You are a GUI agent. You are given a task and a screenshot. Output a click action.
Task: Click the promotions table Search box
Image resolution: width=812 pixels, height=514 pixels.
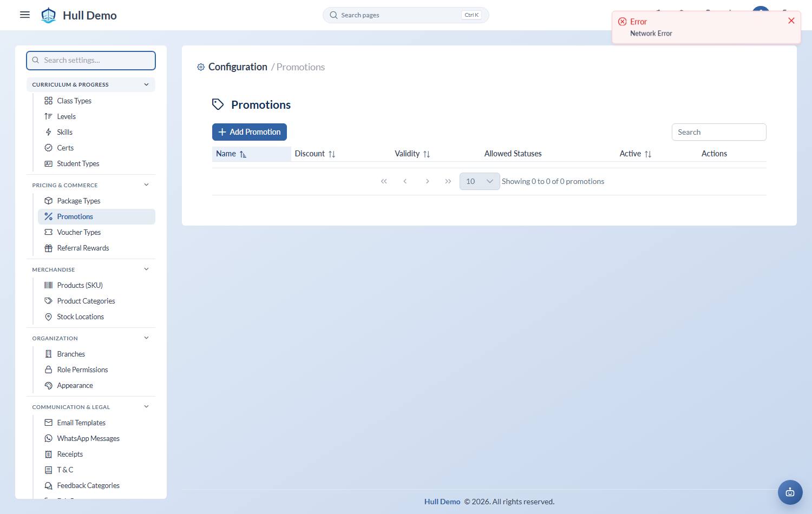[719, 132]
